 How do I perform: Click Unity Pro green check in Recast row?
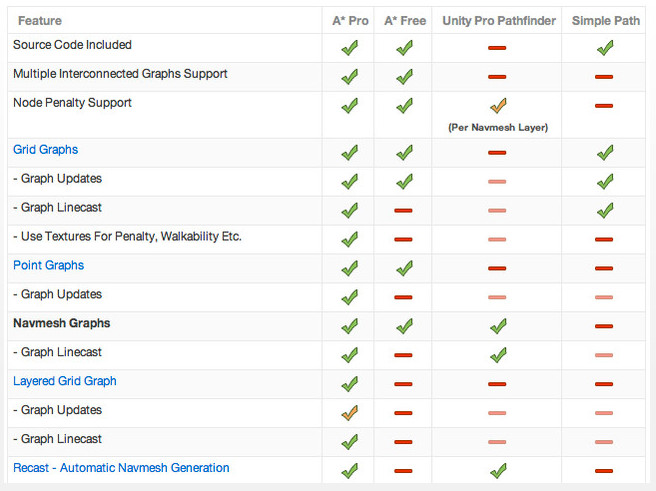(498, 471)
